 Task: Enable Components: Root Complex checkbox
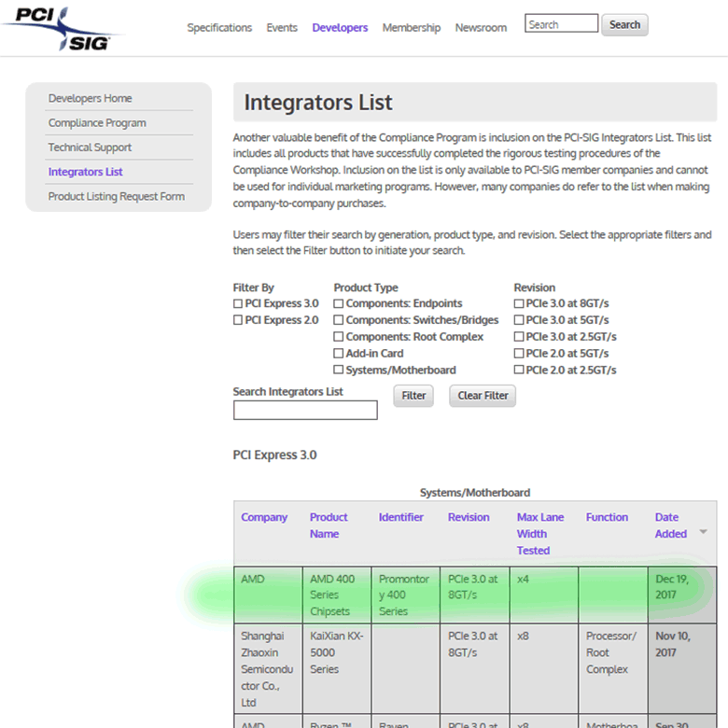tap(339, 337)
